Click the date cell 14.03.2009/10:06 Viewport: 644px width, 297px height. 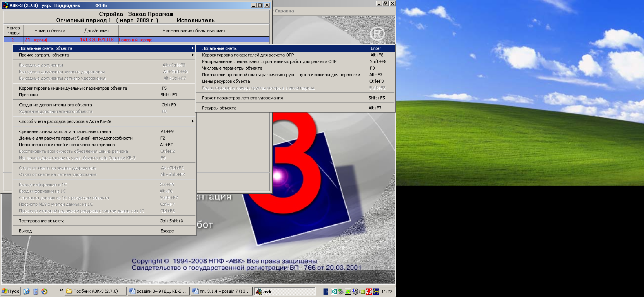tap(97, 40)
